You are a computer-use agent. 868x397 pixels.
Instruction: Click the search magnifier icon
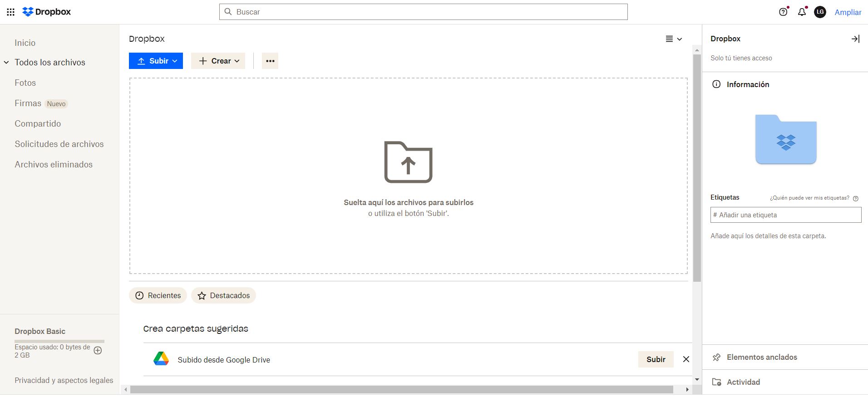coord(228,12)
